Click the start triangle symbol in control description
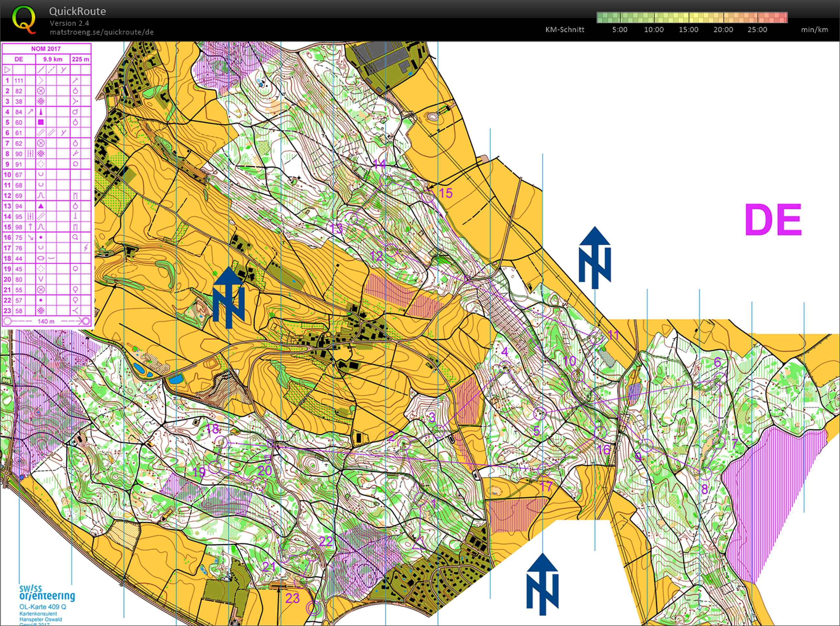Viewport: 840px width, 626px height. (7, 70)
